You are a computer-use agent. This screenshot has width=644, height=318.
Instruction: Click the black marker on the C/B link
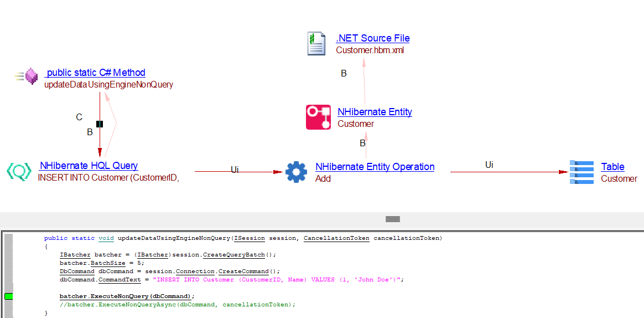pos(100,124)
